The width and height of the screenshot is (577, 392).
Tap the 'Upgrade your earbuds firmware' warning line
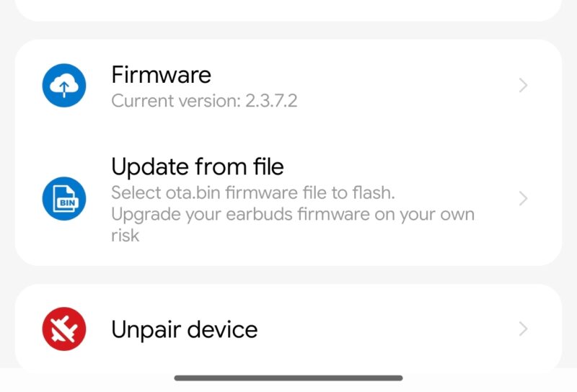pos(293,215)
